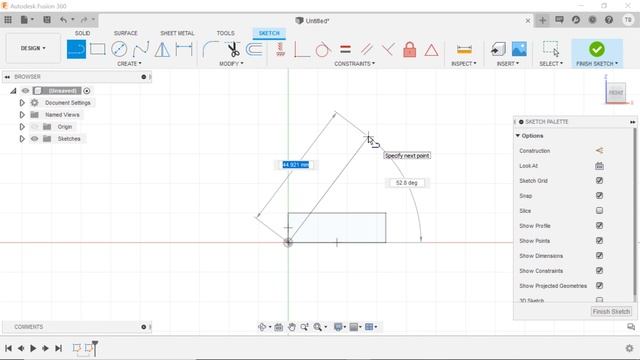Open the CONSTRAINTS dropdown menu
This screenshot has width=640, height=360.
pyautogui.click(x=354, y=64)
